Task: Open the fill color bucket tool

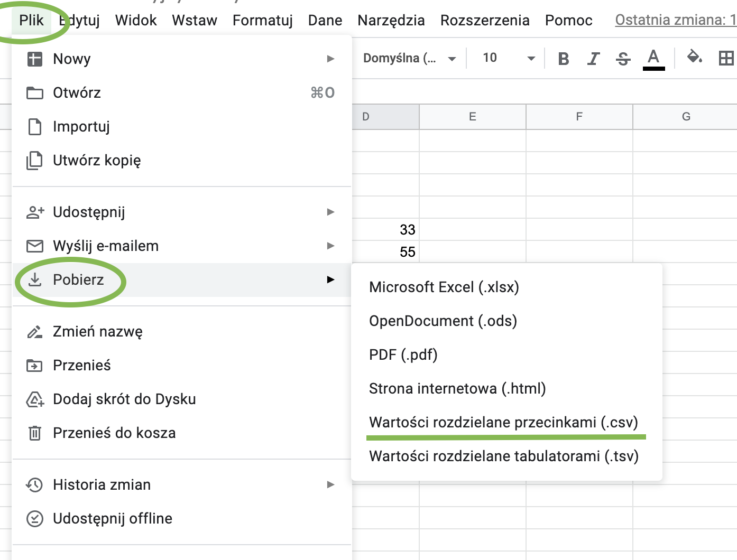Action: coord(694,57)
